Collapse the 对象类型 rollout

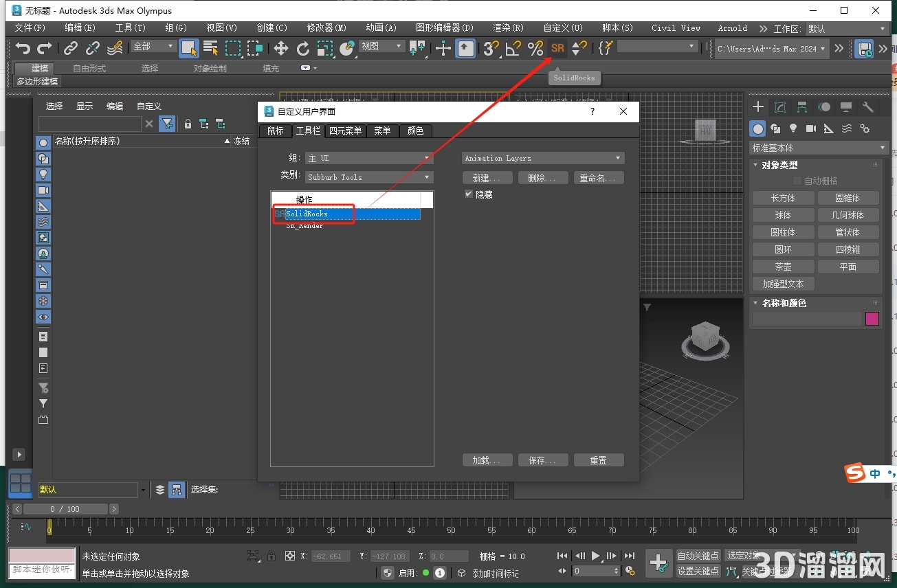[x=780, y=165]
